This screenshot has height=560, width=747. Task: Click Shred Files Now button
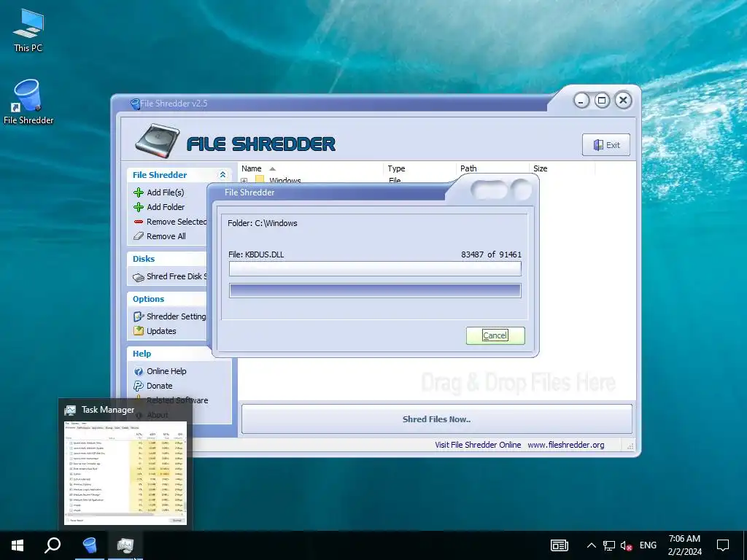436,419
